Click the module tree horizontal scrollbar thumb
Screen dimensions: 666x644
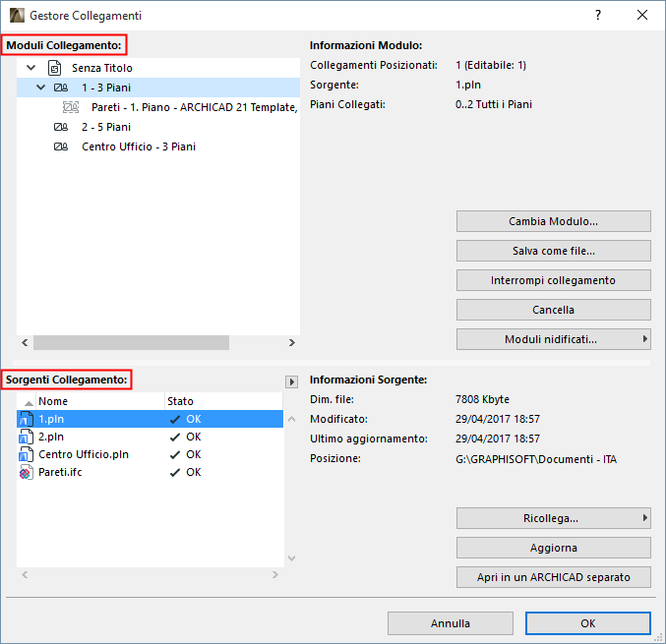click(x=131, y=342)
